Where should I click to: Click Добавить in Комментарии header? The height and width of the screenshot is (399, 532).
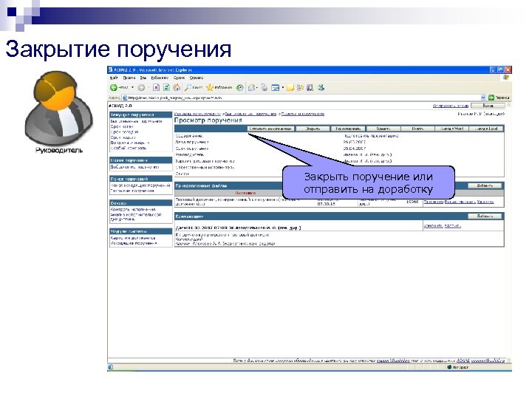(485, 216)
